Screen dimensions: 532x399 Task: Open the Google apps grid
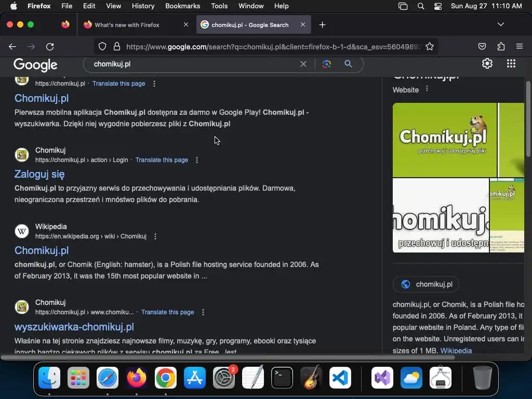click(511, 63)
